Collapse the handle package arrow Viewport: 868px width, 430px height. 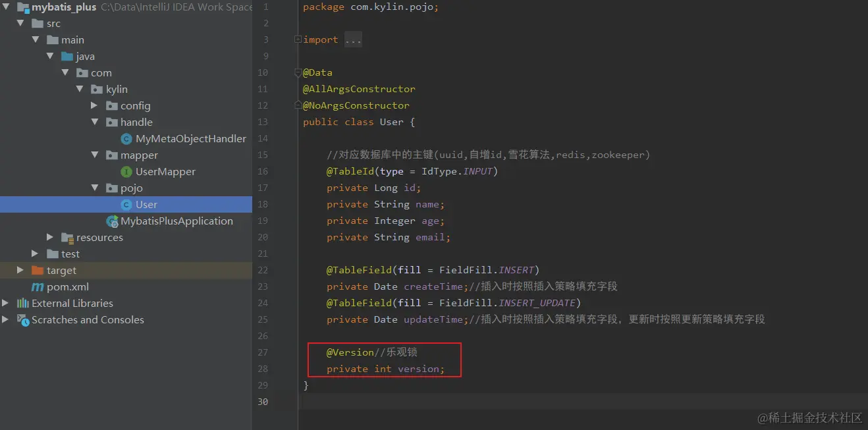pyautogui.click(x=94, y=122)
